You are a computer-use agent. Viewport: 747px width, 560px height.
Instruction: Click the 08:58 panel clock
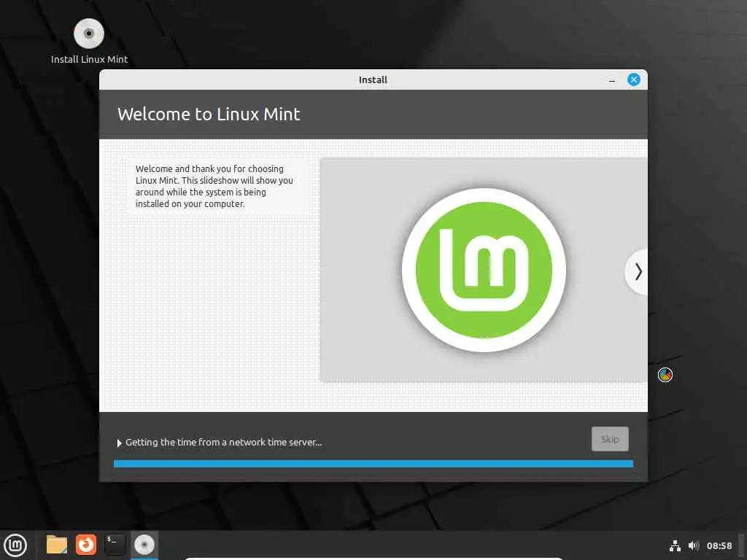(719, 545)
